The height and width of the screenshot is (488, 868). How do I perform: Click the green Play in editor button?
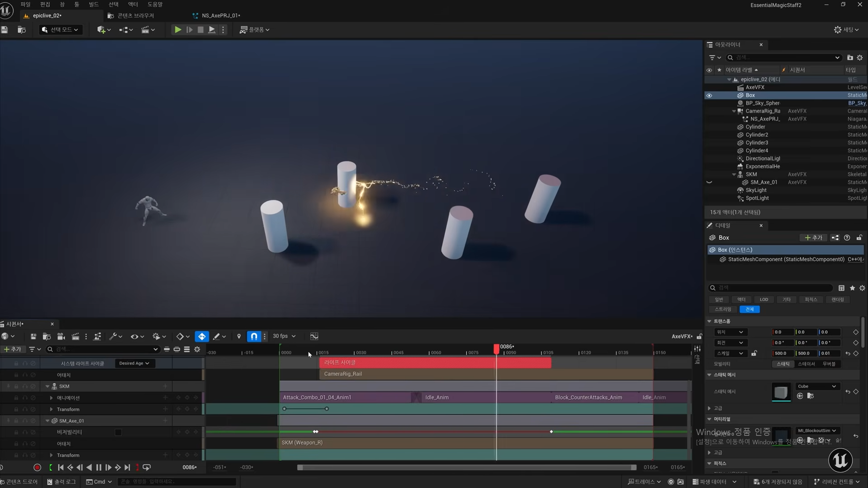pyautogui.click(x=177, y=30)
